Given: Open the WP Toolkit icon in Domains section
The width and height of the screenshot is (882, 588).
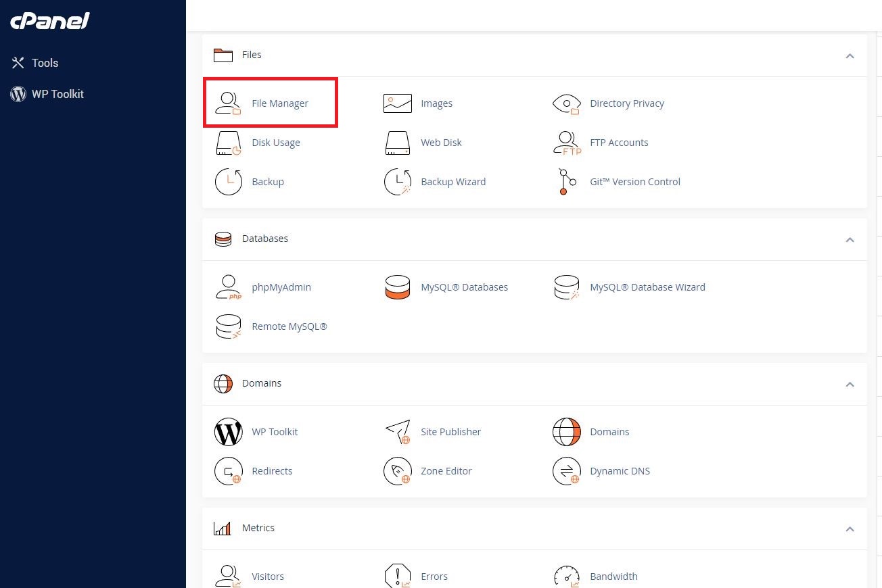Looking at the screenshot, I should (x=228, y=432).
